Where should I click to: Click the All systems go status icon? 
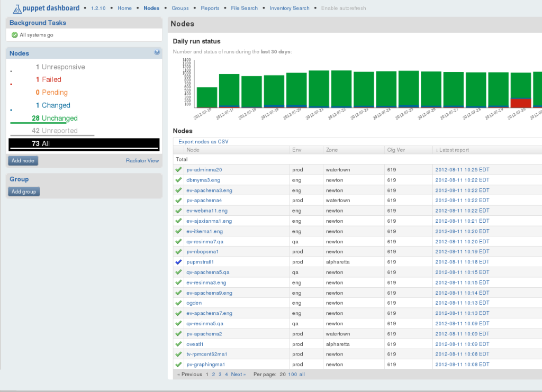pos(14,35)
